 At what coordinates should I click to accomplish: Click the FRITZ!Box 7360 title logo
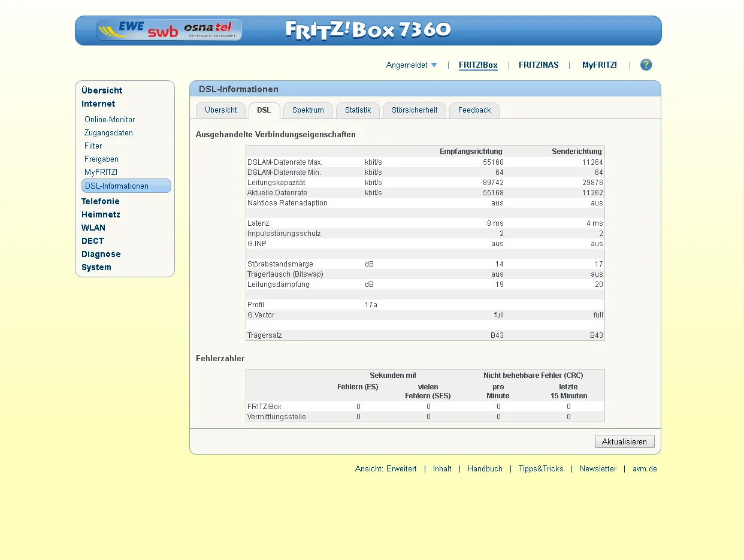tap(368, 30)
